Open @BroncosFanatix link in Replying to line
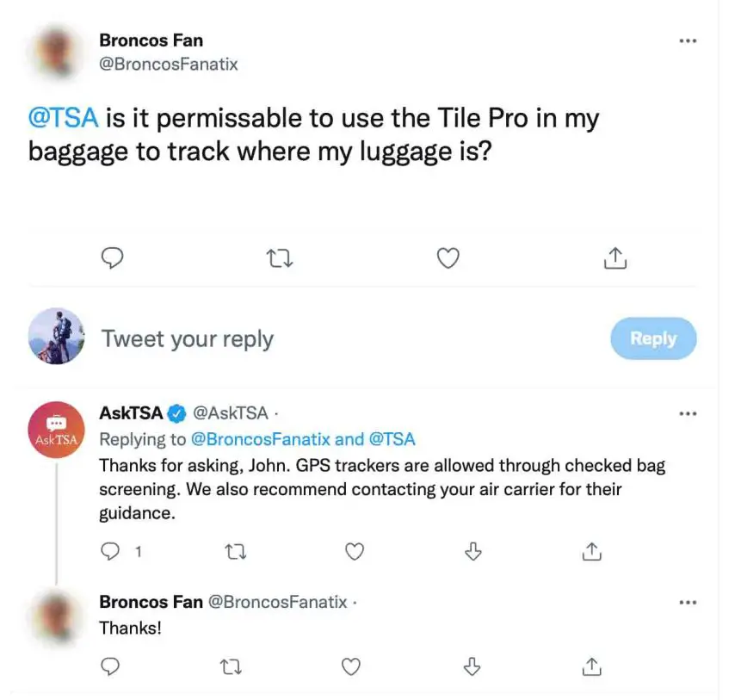This screenshot has height=700, width=741. (x=259, y=439)
